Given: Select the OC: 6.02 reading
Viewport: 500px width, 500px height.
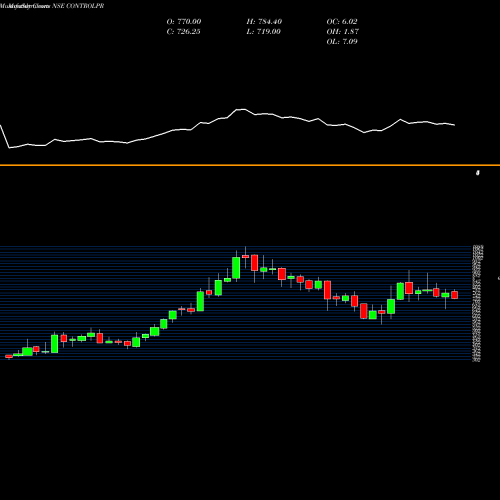Looking at the screenshot, I should 342,22.
